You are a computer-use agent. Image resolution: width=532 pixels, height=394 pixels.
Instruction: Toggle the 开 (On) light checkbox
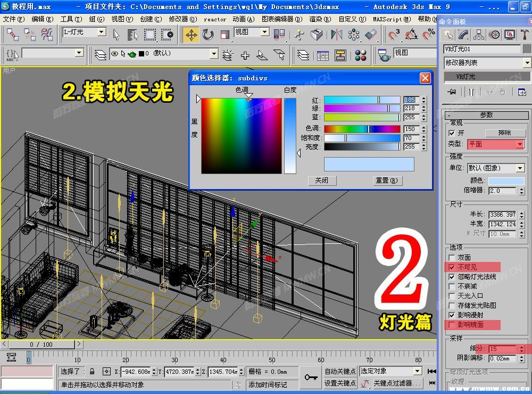[x=452, y=133]
